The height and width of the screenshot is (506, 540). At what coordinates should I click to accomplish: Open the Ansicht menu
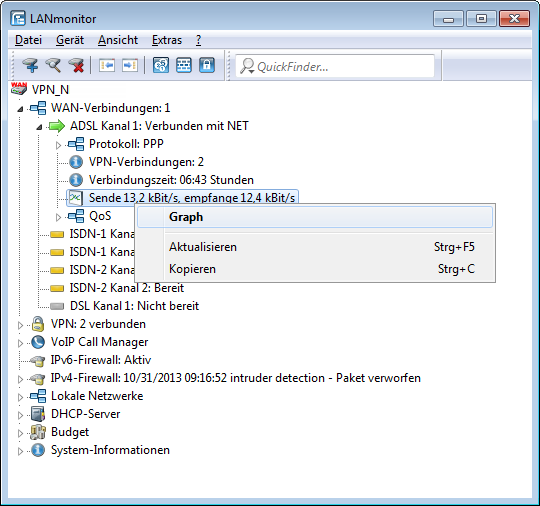pos(118,40)
